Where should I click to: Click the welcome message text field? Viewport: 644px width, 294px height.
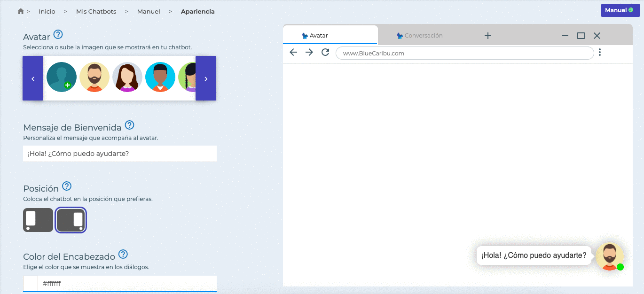point(120,154)
